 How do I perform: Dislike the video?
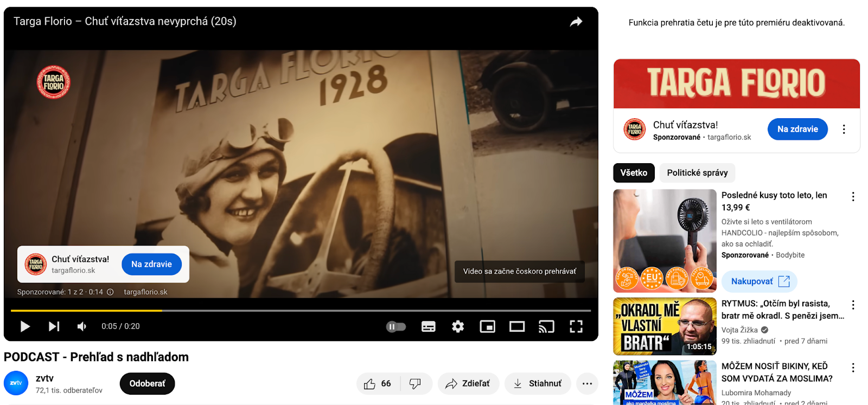point(416,383)
